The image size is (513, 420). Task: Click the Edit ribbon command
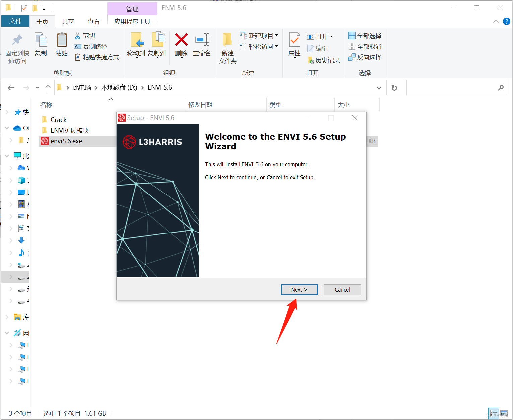point(317,48)
